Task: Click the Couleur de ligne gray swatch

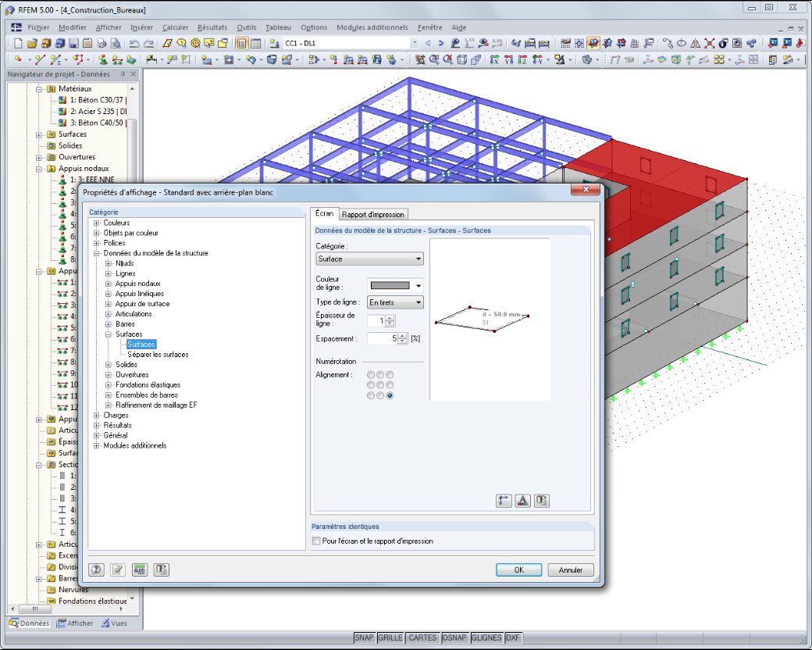Action: point(390,286)
